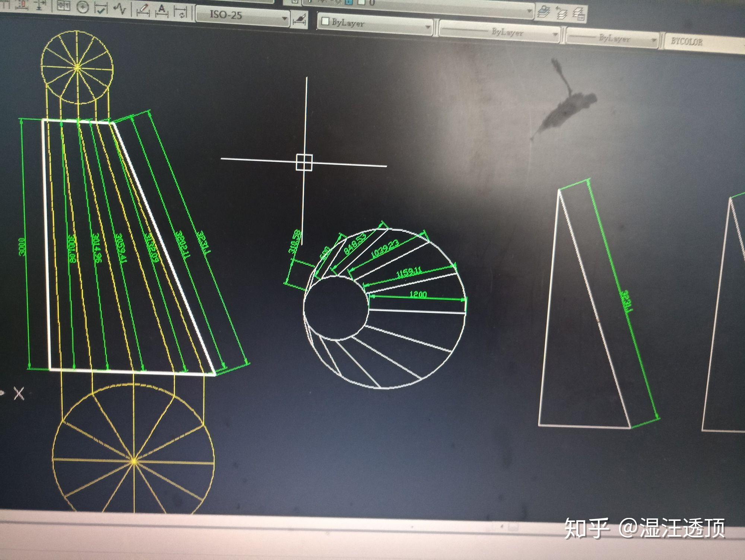Open the Dimension Style brush icon
The width and height of the screenshot is (745, 560).
[299, 20]
